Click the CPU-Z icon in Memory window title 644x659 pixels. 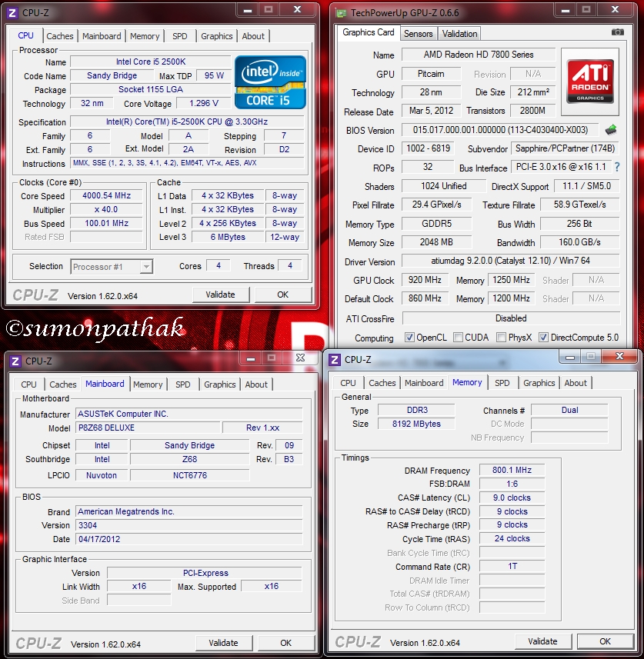335,360
